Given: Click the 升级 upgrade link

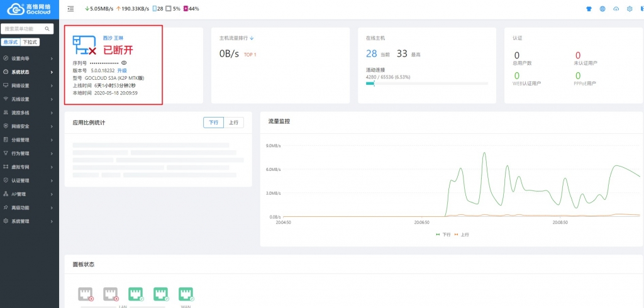Looking at the screenshot, I should (x=122, y=70).
